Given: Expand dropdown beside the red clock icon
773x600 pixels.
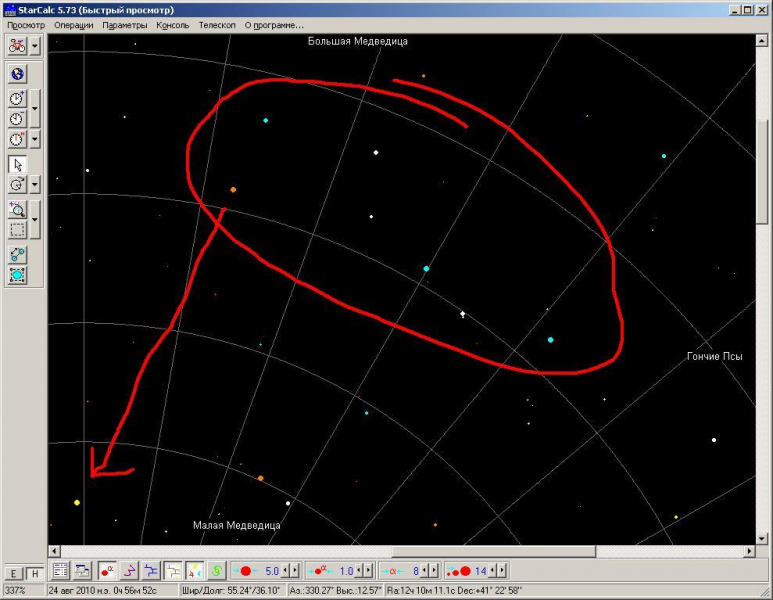Looking at the screenshot, I should [x=35, y=139].
